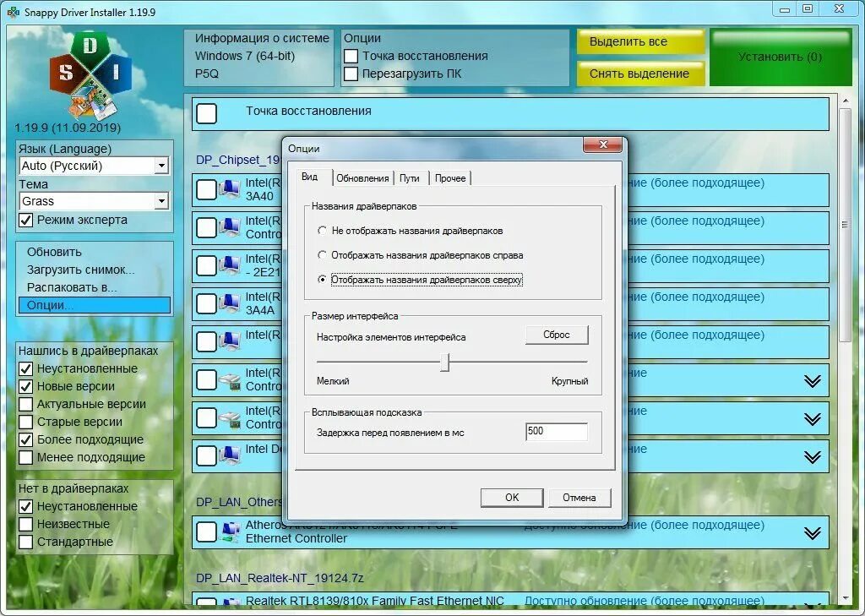
Task: Enable Актуальные версии filter checkbox
Action: coord(26,404)
